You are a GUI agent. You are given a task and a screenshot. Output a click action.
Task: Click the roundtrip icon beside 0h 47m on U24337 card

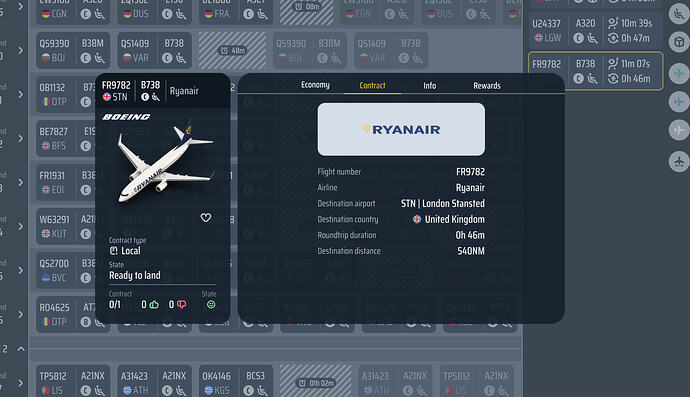pos(613,38)
